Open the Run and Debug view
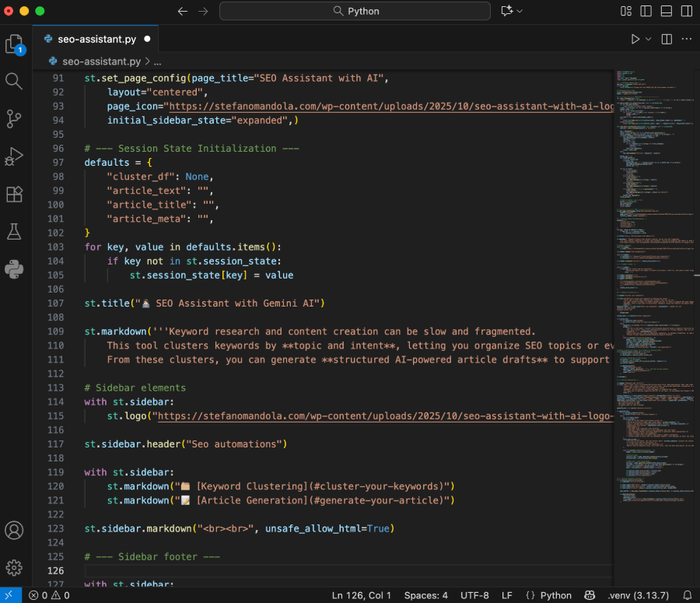 tap(14, 156)
